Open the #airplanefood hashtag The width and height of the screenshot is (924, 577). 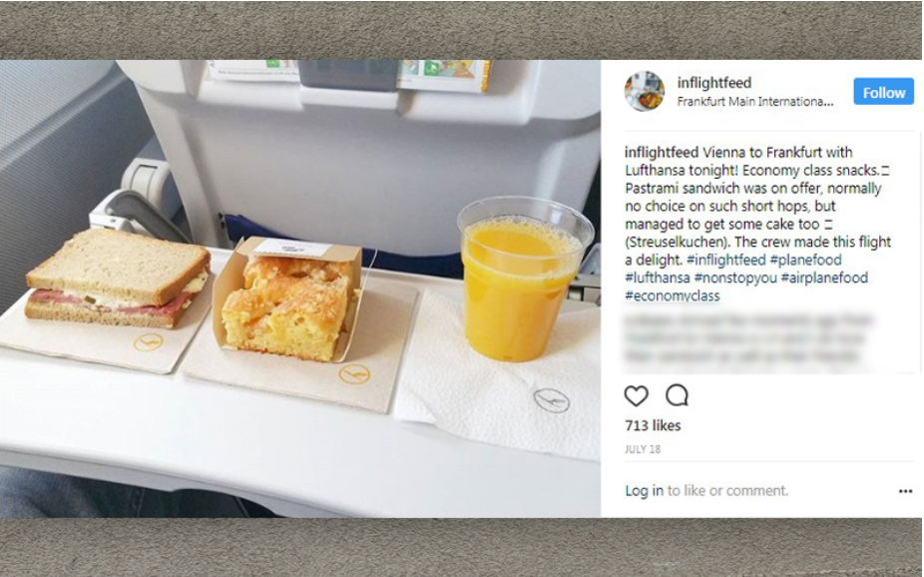[824, 278]
